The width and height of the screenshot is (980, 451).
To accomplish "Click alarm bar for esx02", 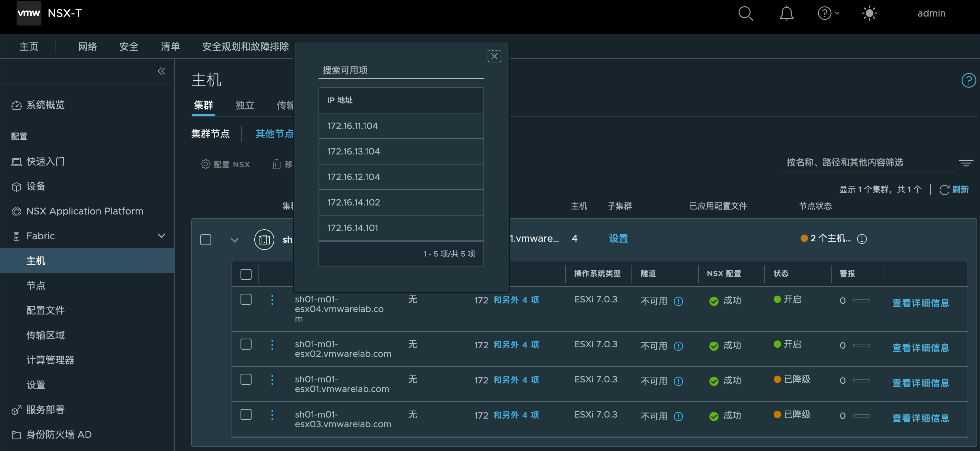I will coord(861,346).
